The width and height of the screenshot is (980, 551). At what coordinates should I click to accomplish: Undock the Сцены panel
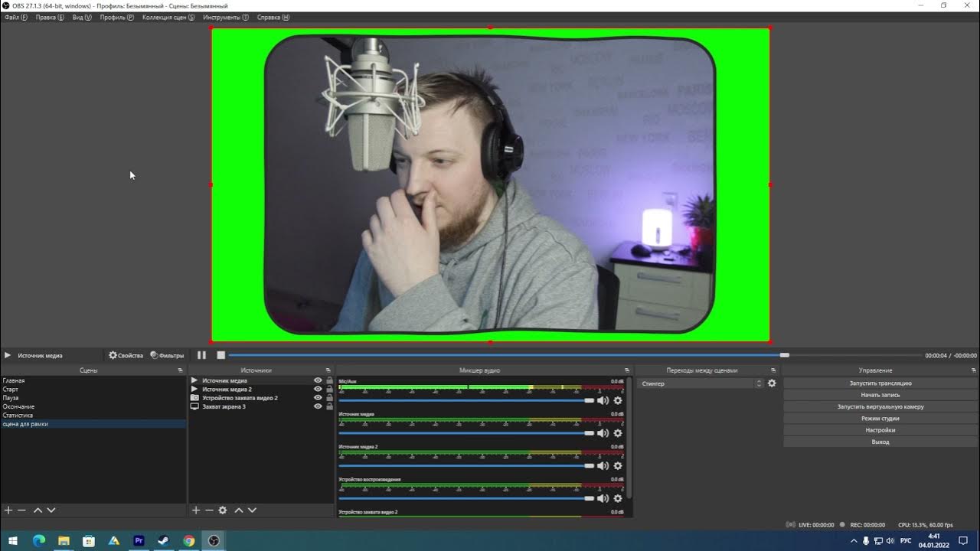181,370
